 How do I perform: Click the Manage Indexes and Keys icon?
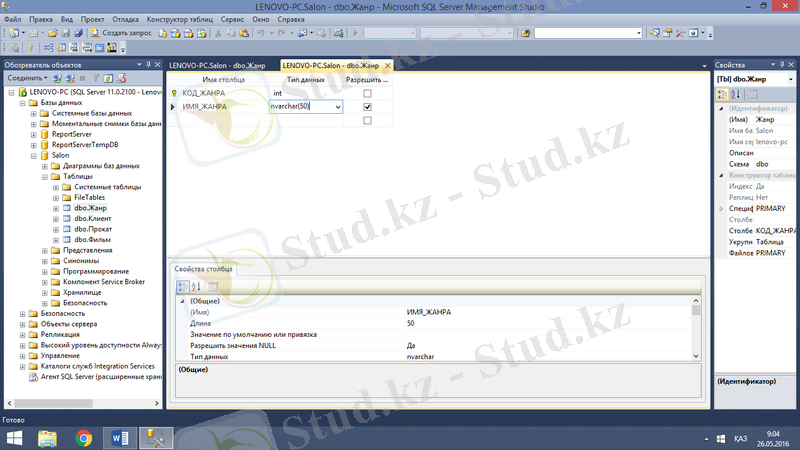[61, 48]
